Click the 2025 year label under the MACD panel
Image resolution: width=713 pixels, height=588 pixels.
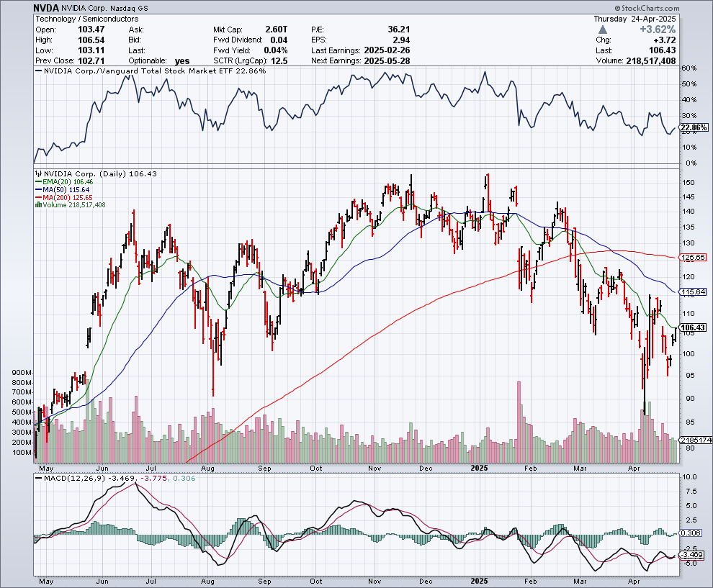pyautogui.click(x=479, y=581)
